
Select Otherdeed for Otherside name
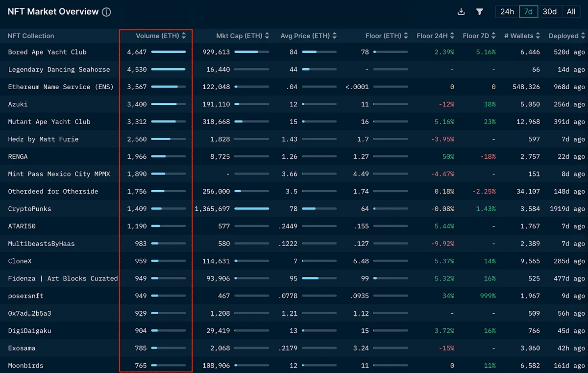pos(53,191)
